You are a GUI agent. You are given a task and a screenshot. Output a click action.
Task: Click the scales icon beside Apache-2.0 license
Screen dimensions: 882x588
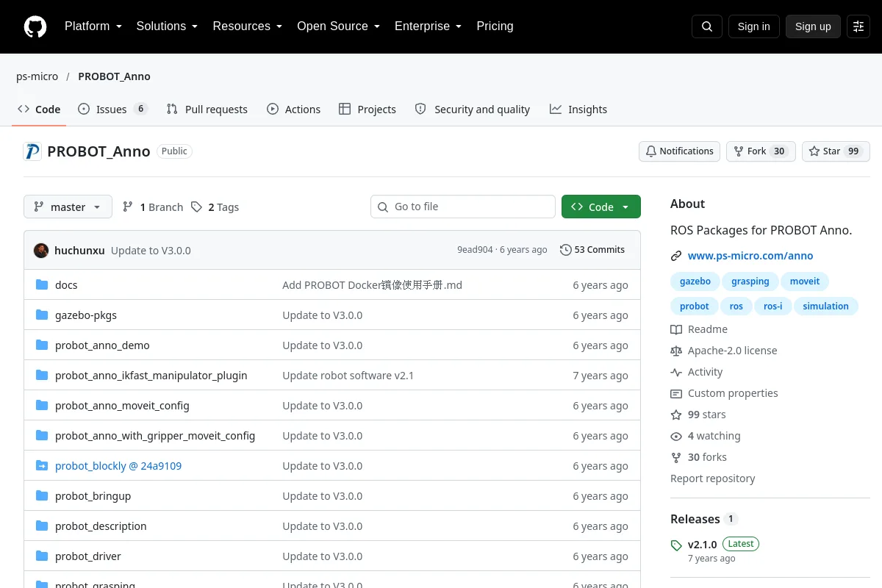[x=676, y=351]
